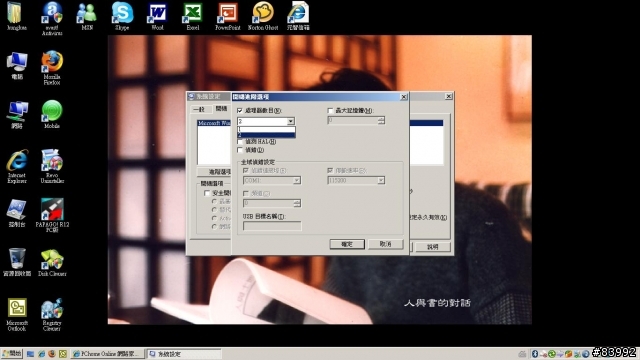The height and width of the screenshot is (360, 640).
Task: Check the 安全開機 checkbox in the background window
Action: (207, 193)
